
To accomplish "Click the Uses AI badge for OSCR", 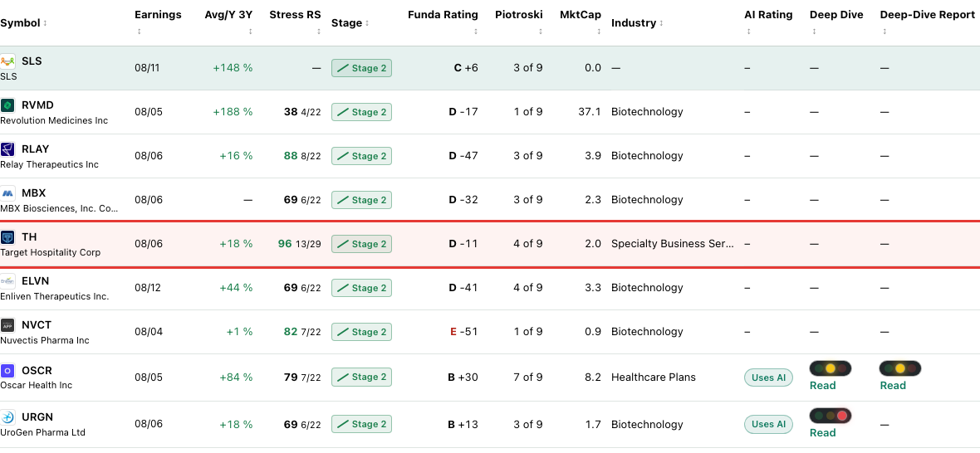I will click(x=768, y=377).
